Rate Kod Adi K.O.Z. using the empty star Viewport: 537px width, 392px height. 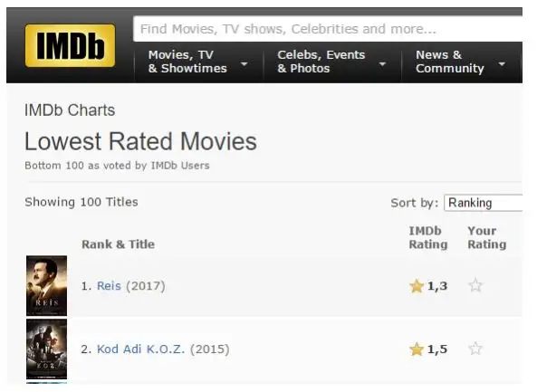tap(475, 349)
